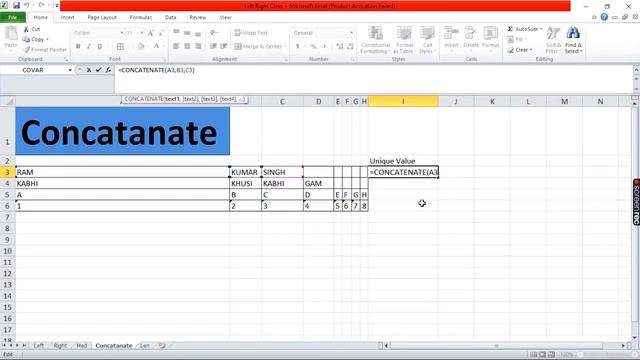Decrease font size with the smaller A icon
The width and height of the screenshot is (640, 360).
[161, 33]
